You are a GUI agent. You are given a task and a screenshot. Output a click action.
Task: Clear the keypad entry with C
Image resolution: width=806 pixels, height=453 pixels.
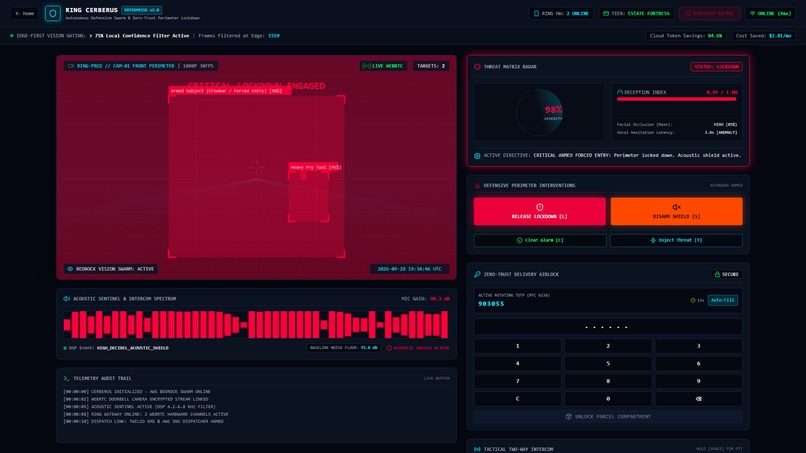[518, 398]
